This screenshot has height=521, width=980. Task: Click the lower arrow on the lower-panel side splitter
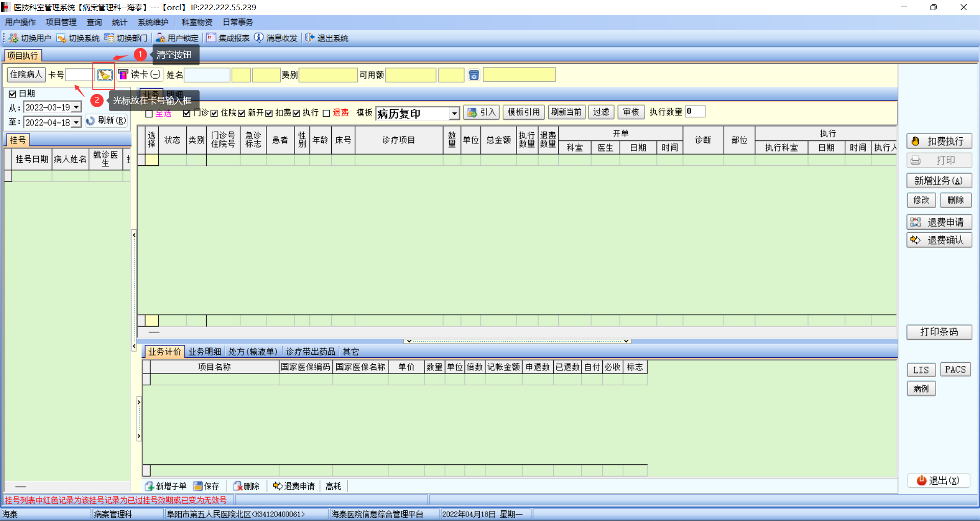[x=139, y=436]
